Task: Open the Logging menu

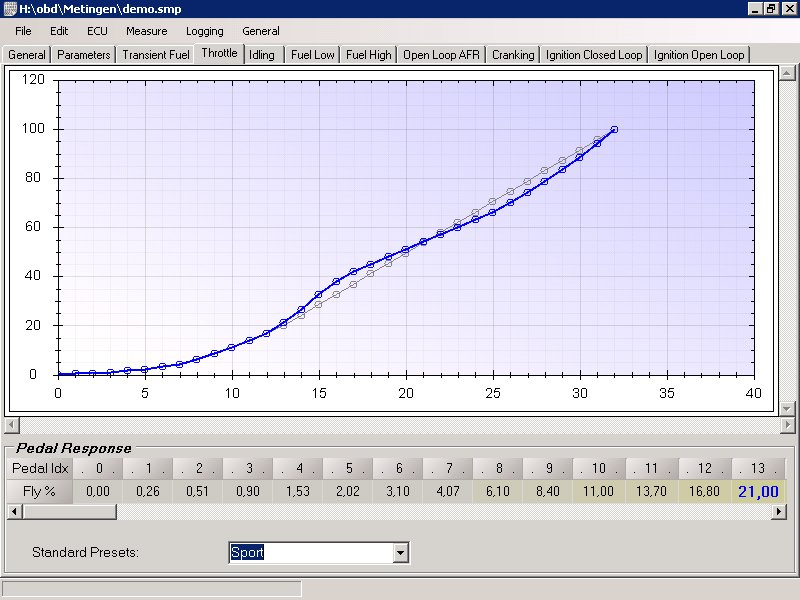Action: [x=205, y=31]
